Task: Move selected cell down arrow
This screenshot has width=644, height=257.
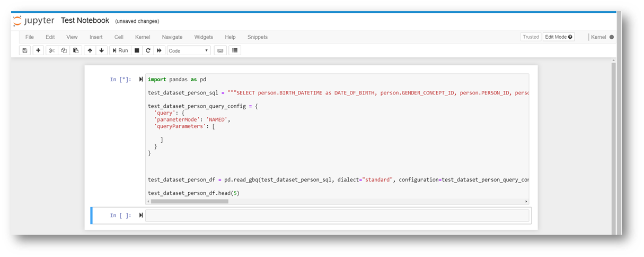Action: pyautogui.click(x=101, y=50)
